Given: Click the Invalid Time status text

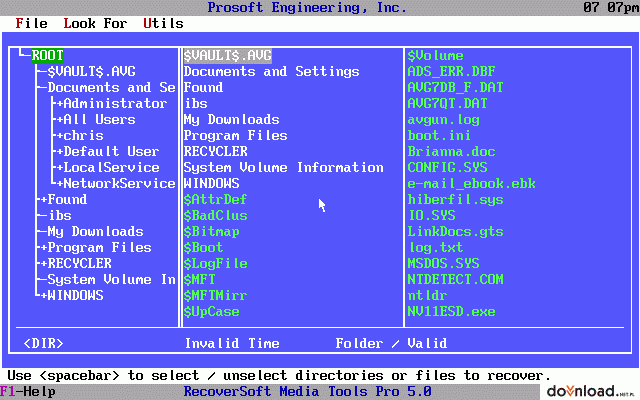Looking at the screenshot, I should pos(232,344).
